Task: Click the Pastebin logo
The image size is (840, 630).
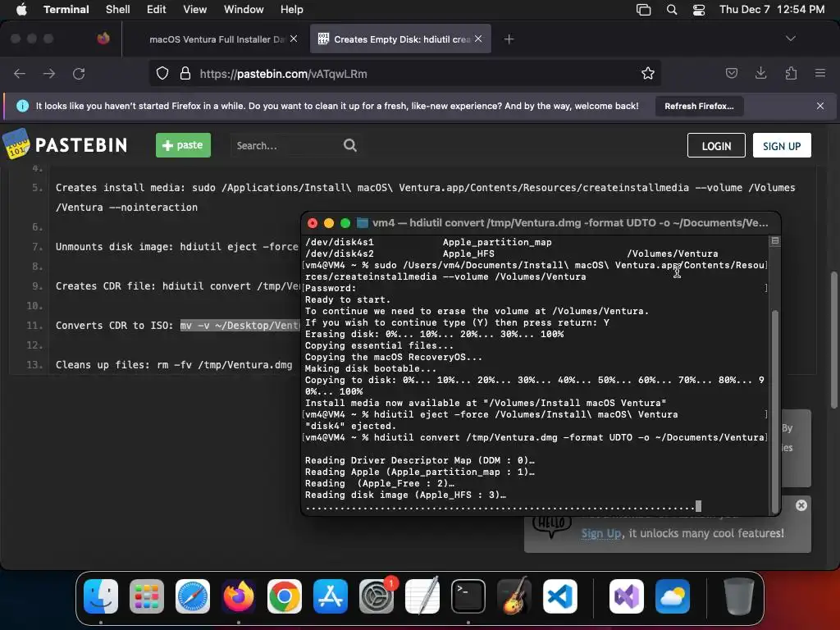Action: [66, 144]
